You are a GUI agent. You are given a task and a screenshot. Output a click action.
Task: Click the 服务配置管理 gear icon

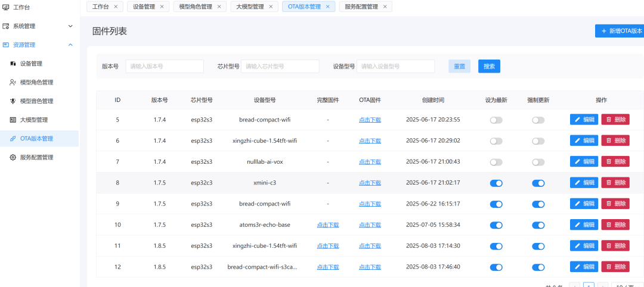[13, 157]
